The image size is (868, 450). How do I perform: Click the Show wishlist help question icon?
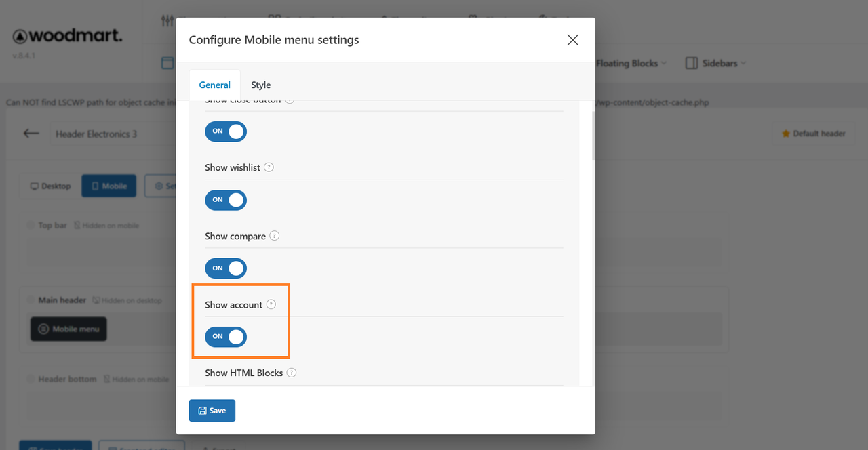pyautogui.click(x=269, y=167)
